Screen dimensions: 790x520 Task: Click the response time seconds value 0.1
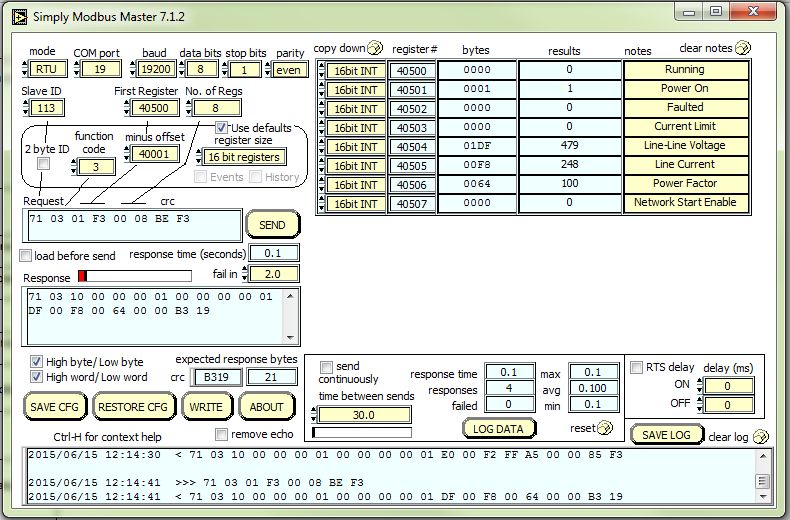274,253
